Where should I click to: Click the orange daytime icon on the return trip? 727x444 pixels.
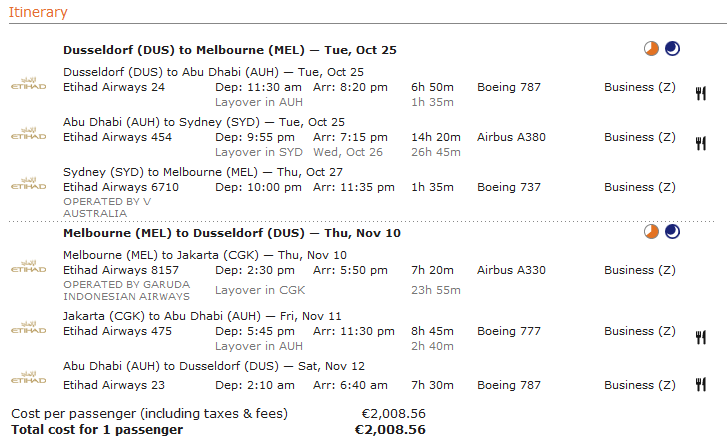click(x=651, y=232)
